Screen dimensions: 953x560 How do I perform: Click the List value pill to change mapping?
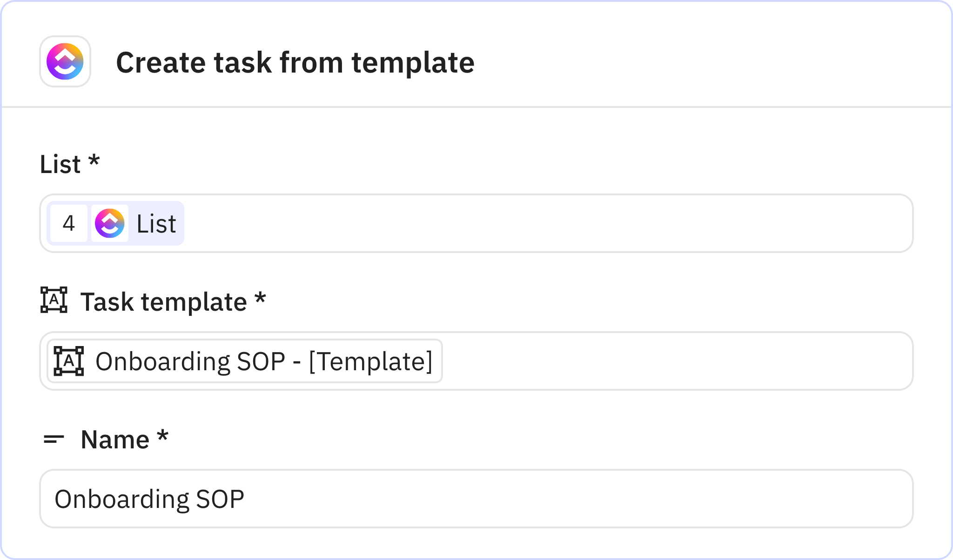[x=114, y=223]
